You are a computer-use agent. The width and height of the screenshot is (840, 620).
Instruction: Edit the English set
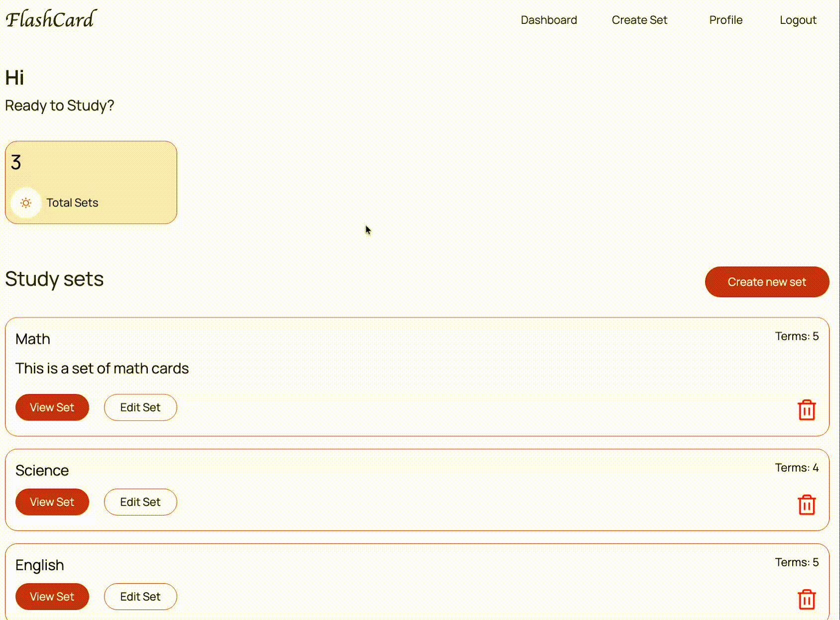point(140,597)
